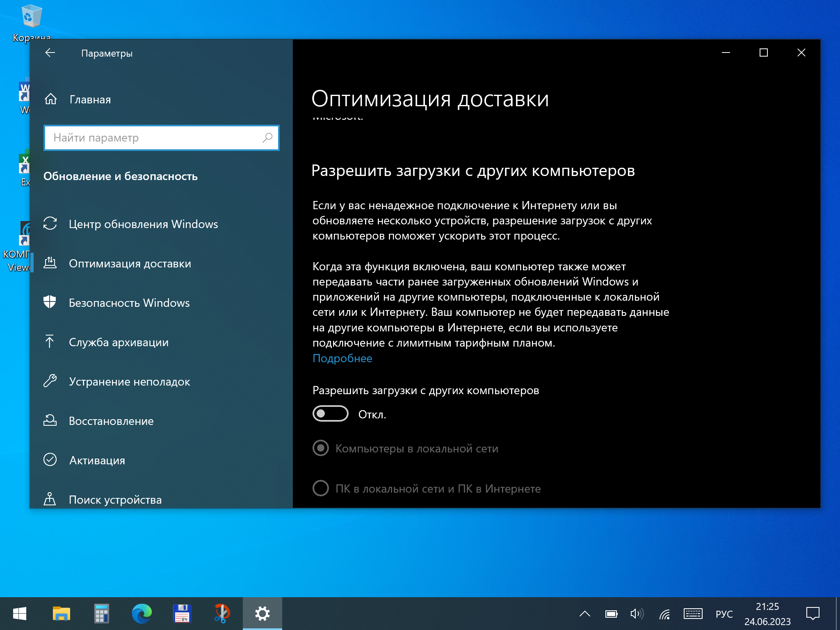Click the Settings gear taskbar icon
Image resolution: width=840 pixels, height=630 pixels.
[x=262, y=614]
